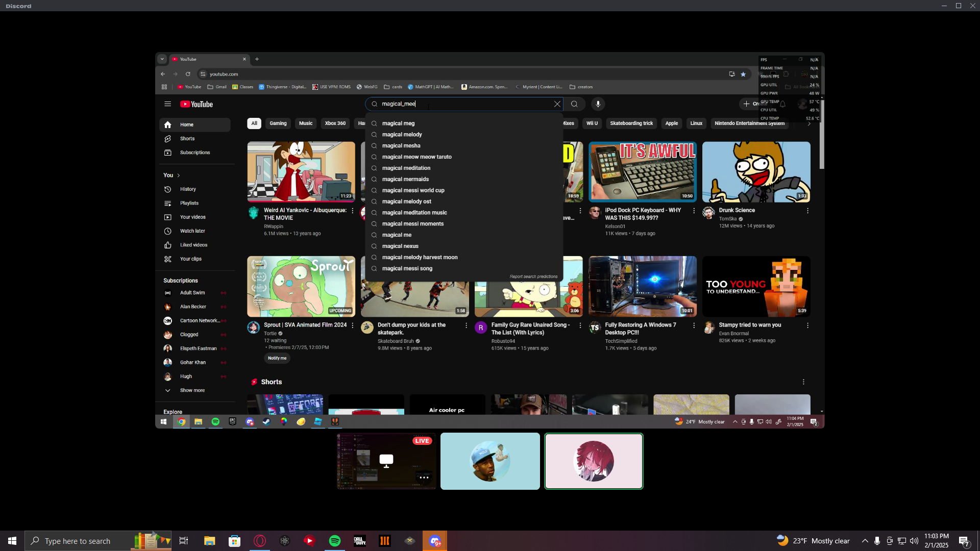Viewport: 980px width, 551px height.
Task: Click Report search predictions link
Action: [533, 277]
